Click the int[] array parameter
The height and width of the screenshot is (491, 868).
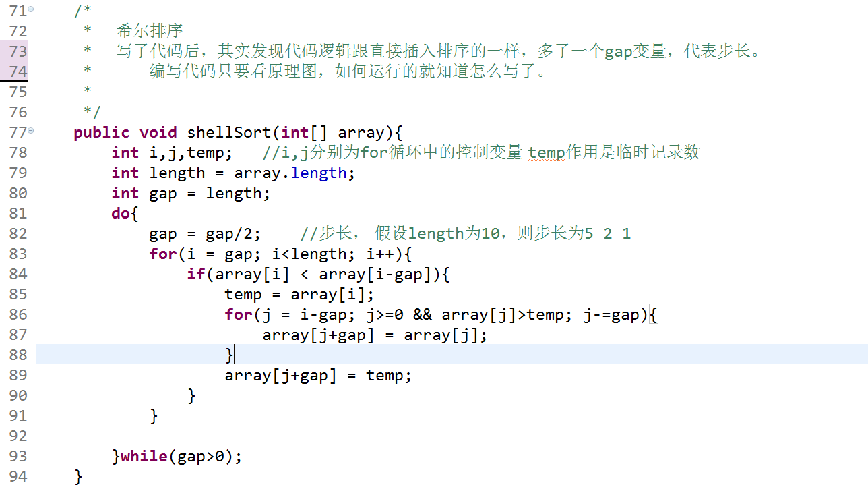333,132
